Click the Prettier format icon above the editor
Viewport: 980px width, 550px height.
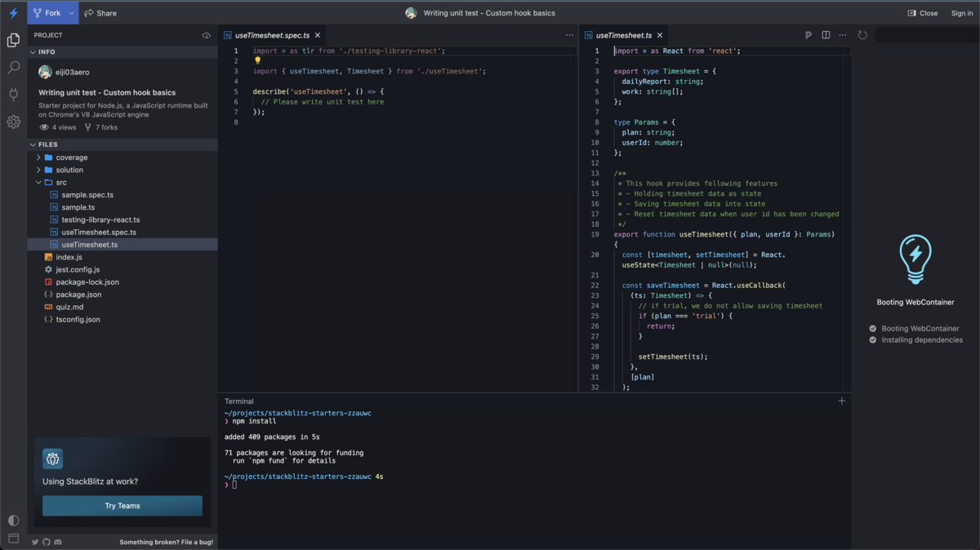pos(808,35)
